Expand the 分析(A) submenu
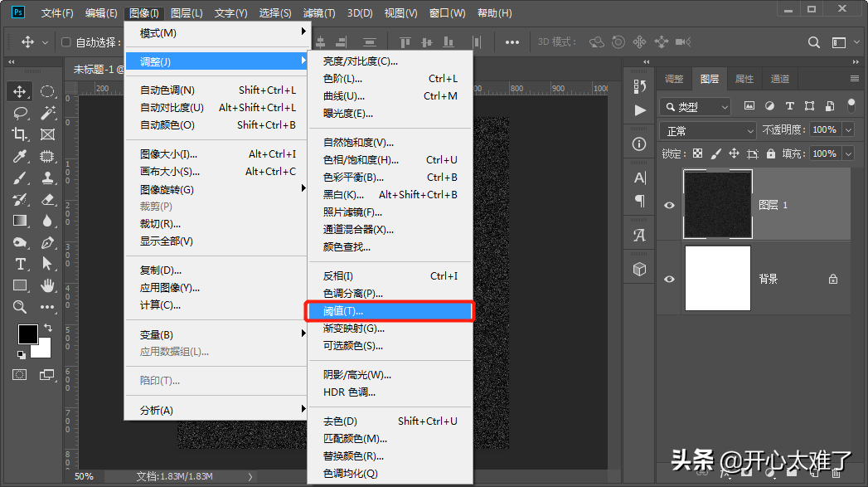868x487 pixels. 216,410
